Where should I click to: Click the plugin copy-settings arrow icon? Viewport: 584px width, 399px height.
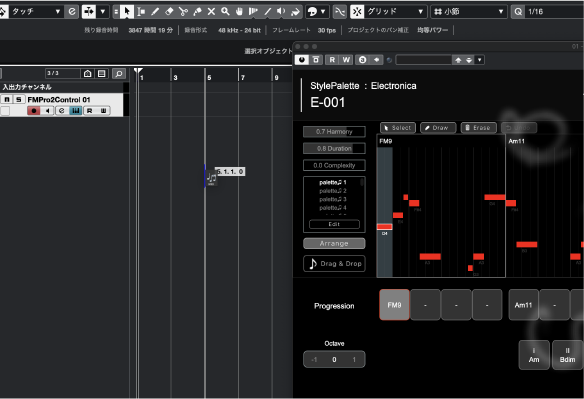pos(376,60)
